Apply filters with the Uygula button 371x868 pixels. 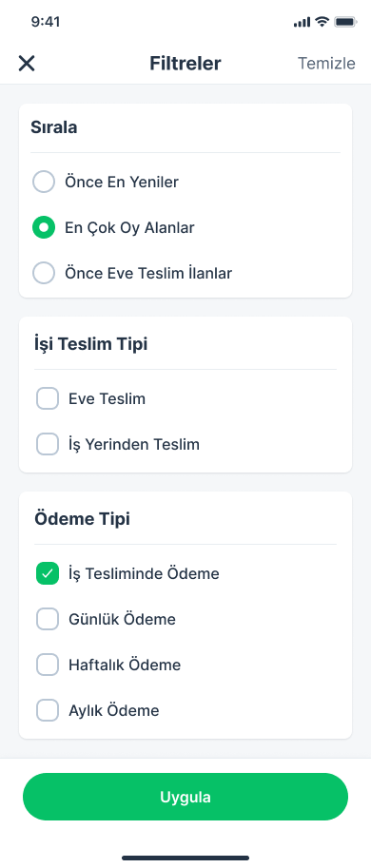coord(185,797)
